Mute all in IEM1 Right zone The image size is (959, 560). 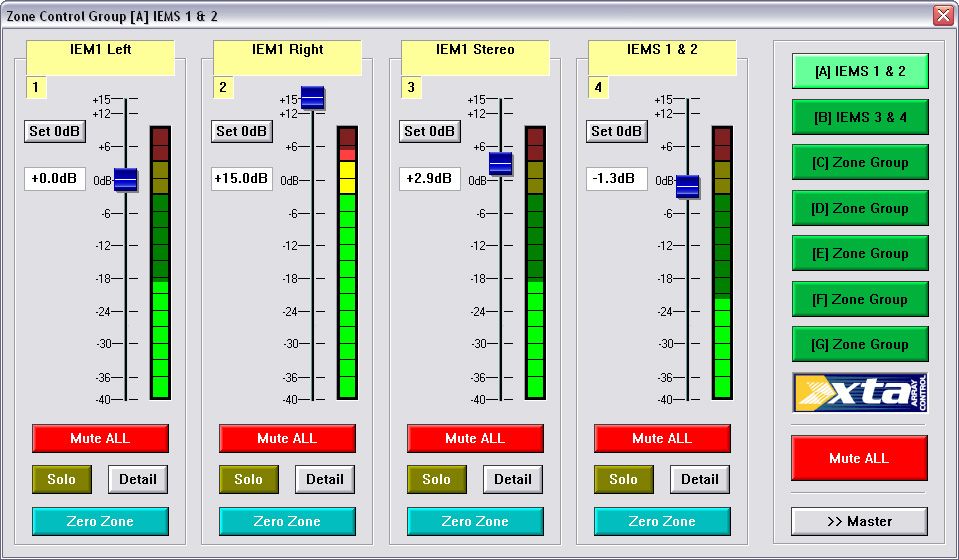287,438
